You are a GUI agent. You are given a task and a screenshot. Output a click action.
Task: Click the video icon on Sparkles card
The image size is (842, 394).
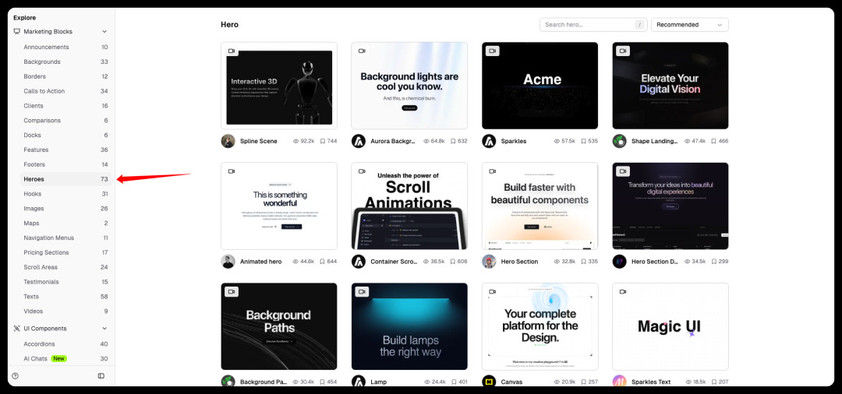tap(492, 51)
